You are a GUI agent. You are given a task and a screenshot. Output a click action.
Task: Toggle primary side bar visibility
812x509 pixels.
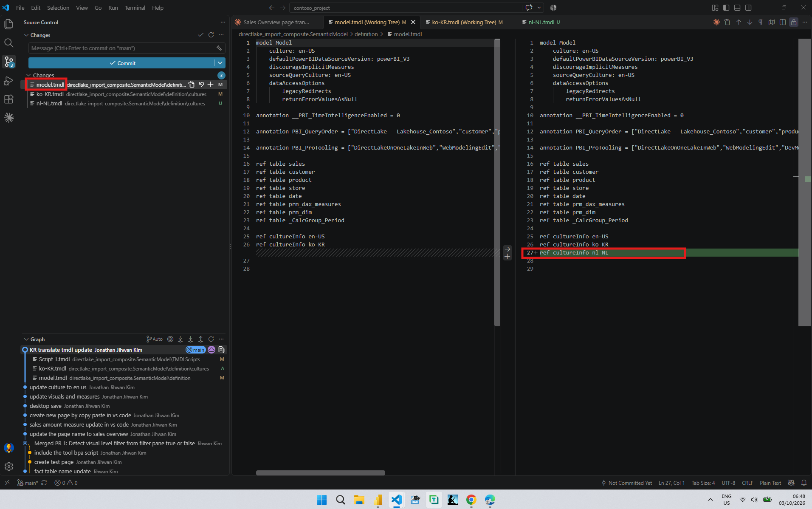point(726,8)
